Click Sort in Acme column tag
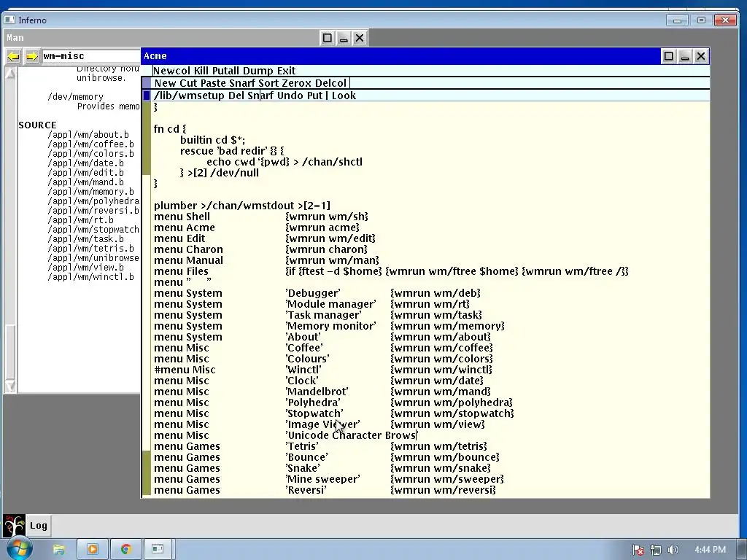The width and height of the screenshot is (747, 560). click(268, 83)
